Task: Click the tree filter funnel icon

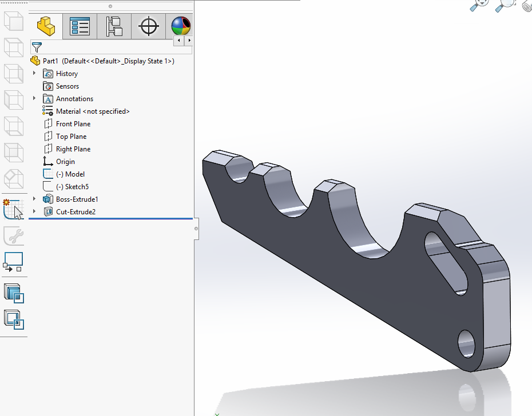Action: coord(37,47)
